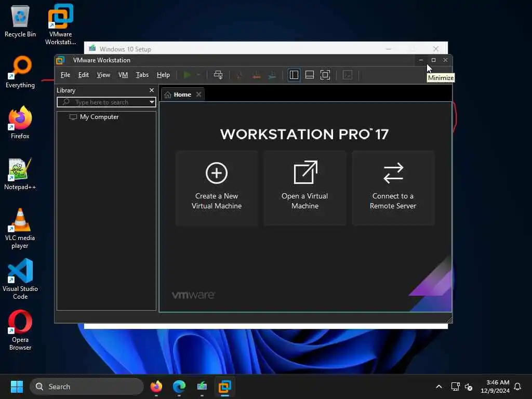
Task: Open the VM menu
Action: (x=123, y=75)
